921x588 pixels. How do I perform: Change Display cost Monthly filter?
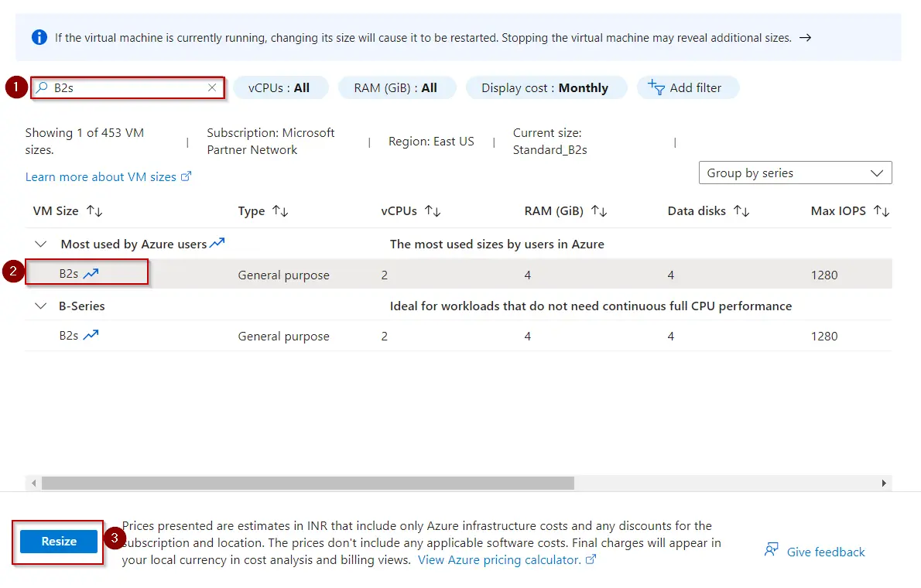[x=544, y=88]
